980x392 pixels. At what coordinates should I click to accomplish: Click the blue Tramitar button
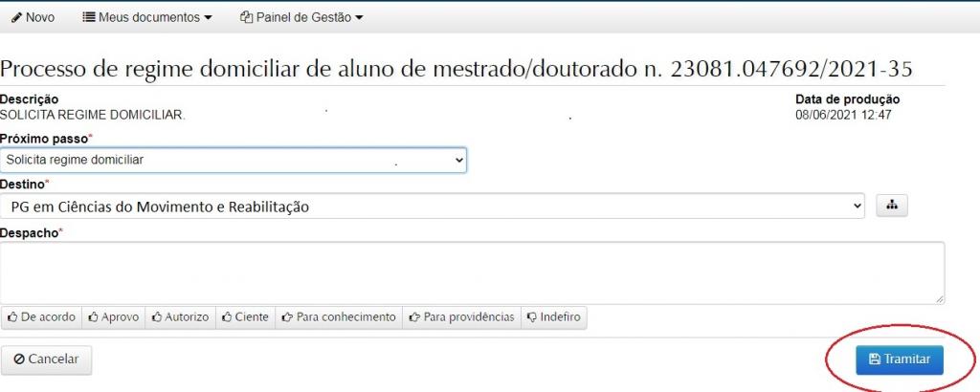click(x=899, y=359)
